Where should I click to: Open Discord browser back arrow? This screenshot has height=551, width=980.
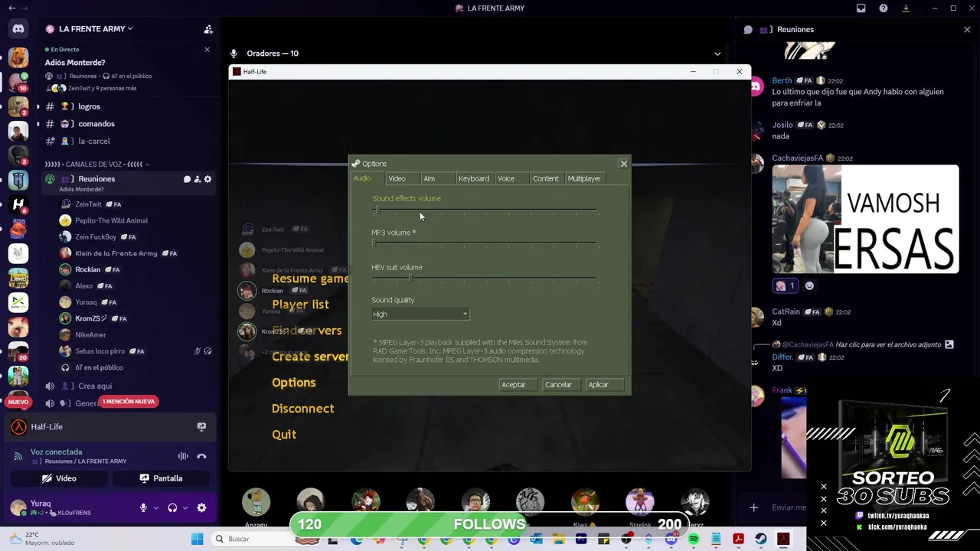tap(11, 8)
